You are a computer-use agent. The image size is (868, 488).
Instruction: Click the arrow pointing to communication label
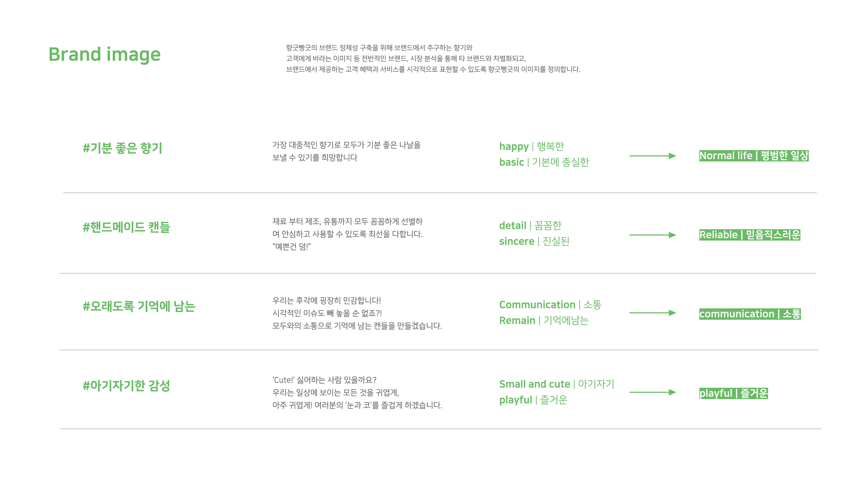[x=653, y=313]
